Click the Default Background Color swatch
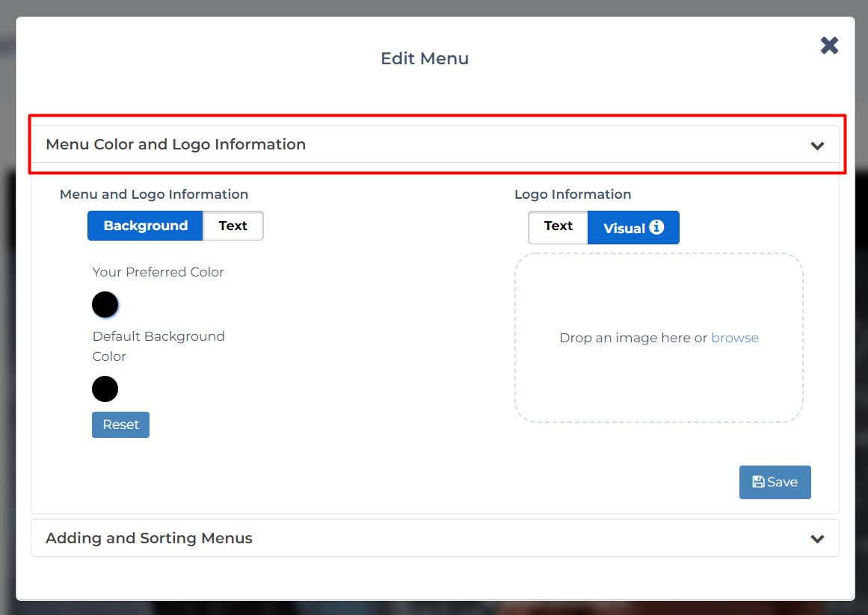868x615 pixels. click(x=105, y=389)
